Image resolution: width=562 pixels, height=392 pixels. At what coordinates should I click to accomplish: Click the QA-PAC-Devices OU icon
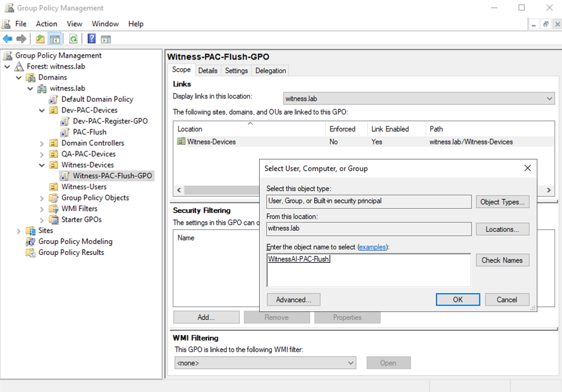(x=54, y=154)
